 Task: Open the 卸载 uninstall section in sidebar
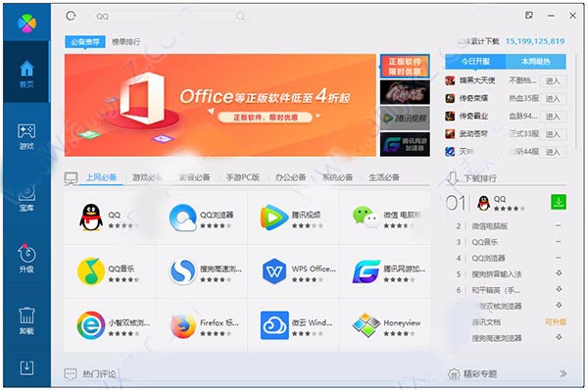(26, 320)
